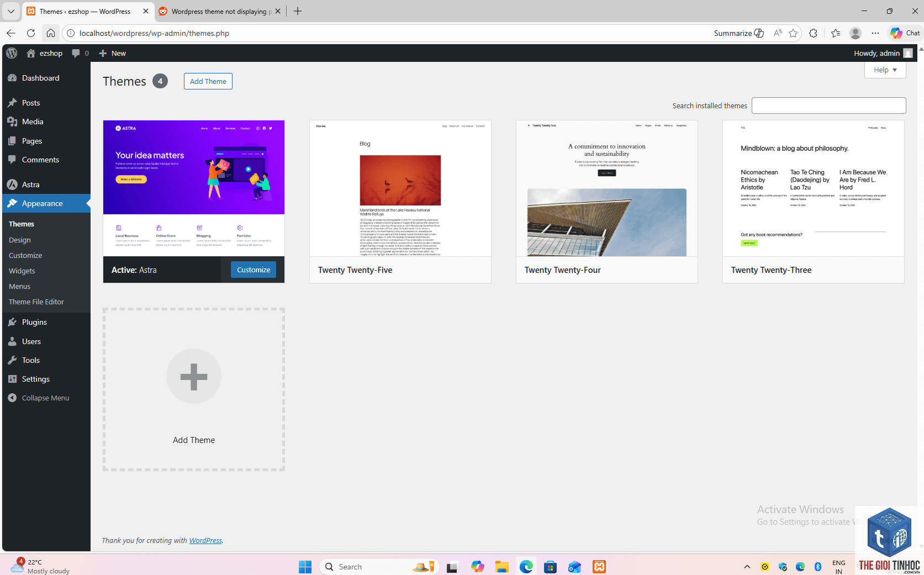Click the WordPress logo in admin bar
The height and width of the screenshot is (575, 924).
coord(12,53)
